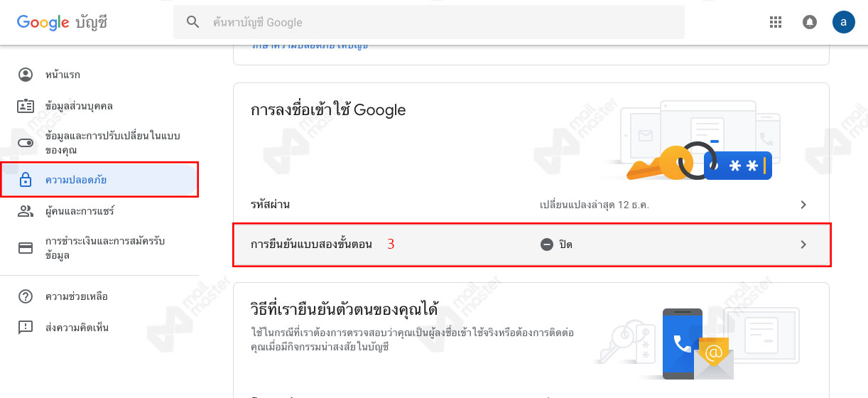The image size is (868, 398).
Task: Open the notifications bell
Action: (810, 22)
